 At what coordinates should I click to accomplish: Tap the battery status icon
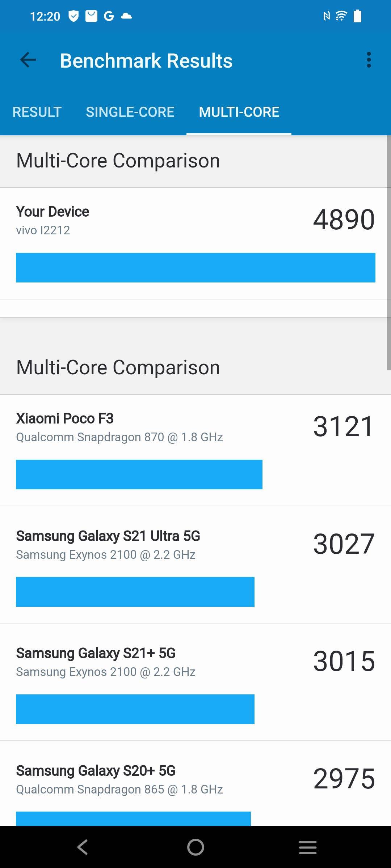coord(357,16)
